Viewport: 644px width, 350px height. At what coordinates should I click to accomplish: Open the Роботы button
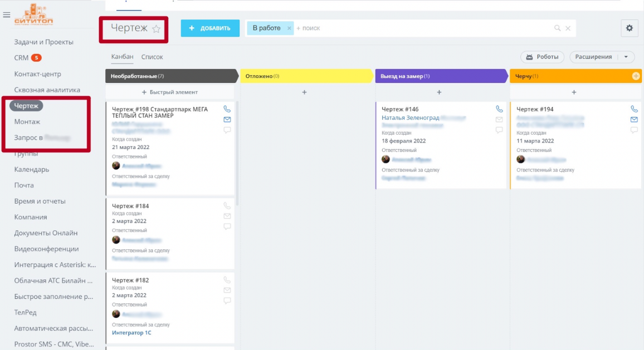[x=542, y=57]
